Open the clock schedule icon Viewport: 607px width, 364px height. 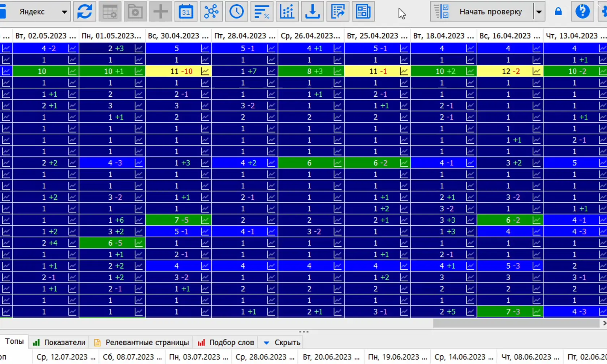click(x=236, y=12)
